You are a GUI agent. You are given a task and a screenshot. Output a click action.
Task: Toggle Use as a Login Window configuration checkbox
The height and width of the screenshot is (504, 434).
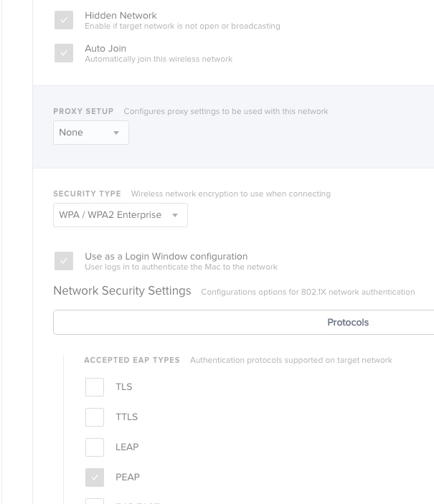tap(64, 261)
